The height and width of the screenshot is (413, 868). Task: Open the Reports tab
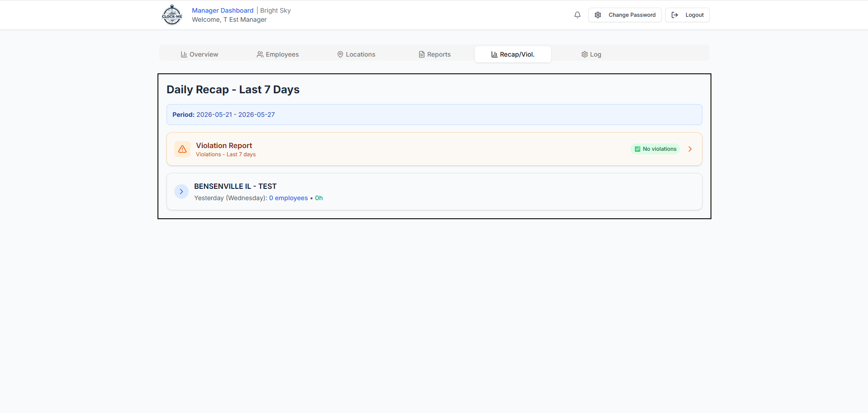(434, 54)
